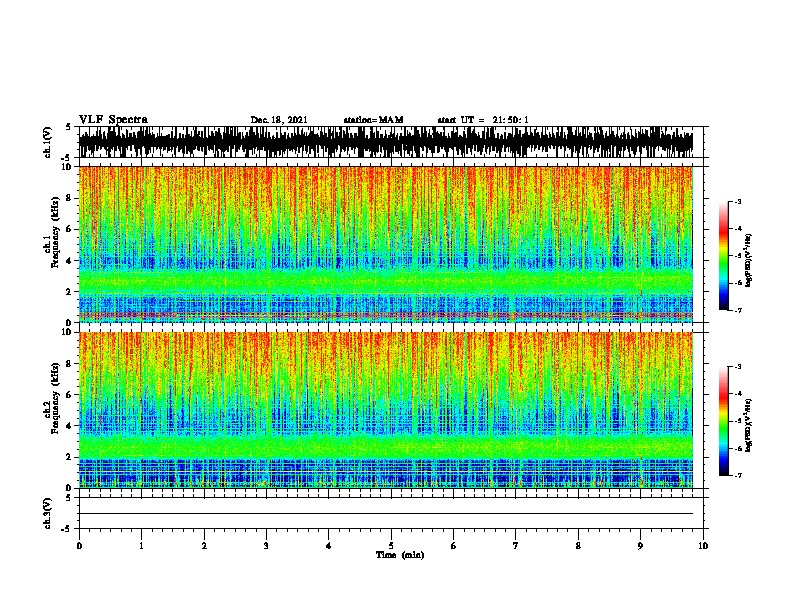The image size is (792, 612).
Task: Click the "9" tick on the time axis
Action: coord(640,546)
